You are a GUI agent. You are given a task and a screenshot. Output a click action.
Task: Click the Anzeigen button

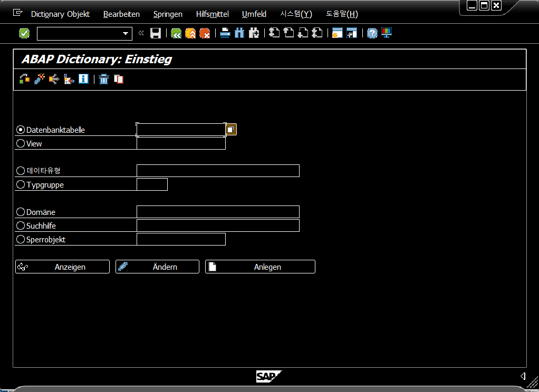63,267
